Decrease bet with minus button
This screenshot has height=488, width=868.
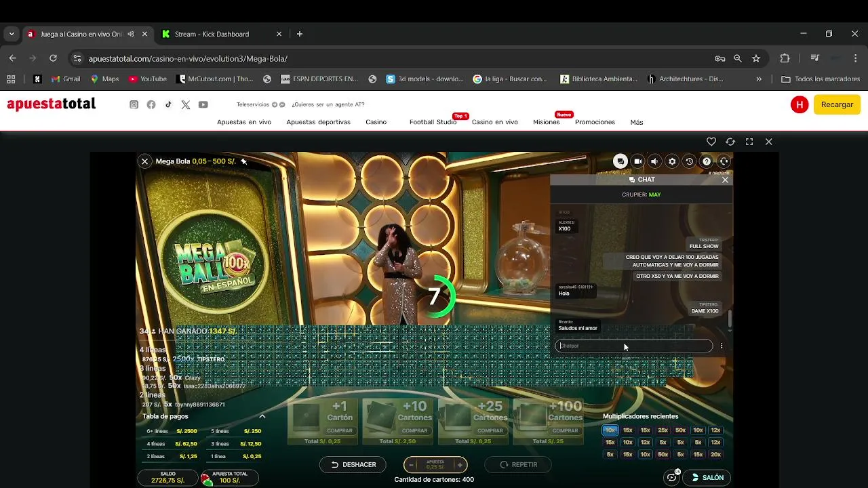tap(411, 465)
